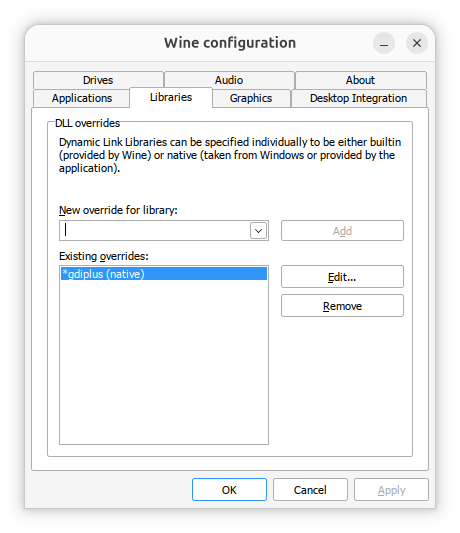Switch to the Graphics tab
Viewport: 460px width, 533px height.
tap(251, 98)
